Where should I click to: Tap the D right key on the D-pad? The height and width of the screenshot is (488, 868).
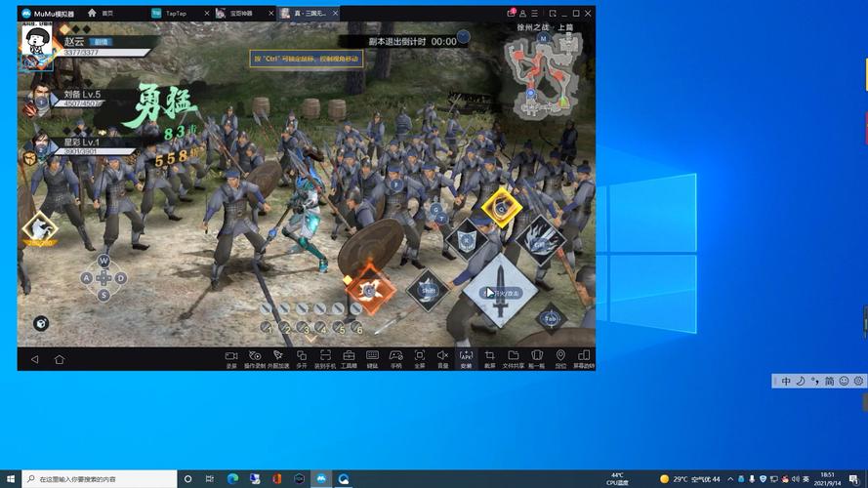click(121, 278)
